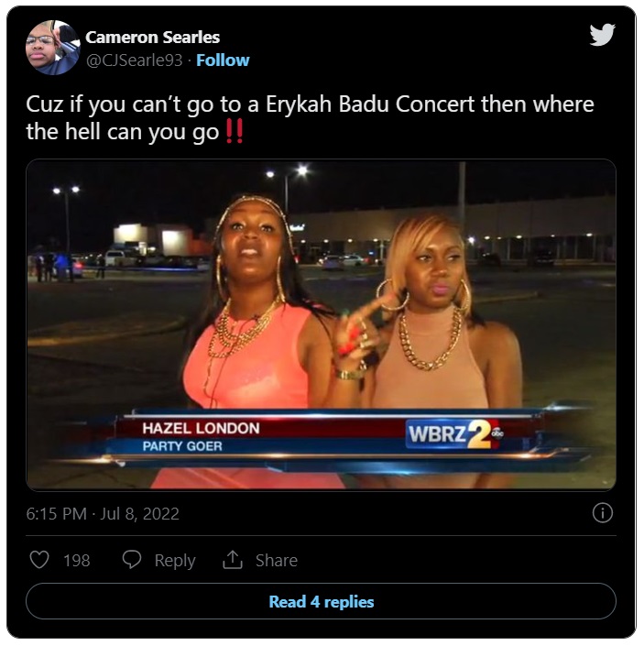
Task: Click the red double exclamation emoji
Action: coord(235,131)
